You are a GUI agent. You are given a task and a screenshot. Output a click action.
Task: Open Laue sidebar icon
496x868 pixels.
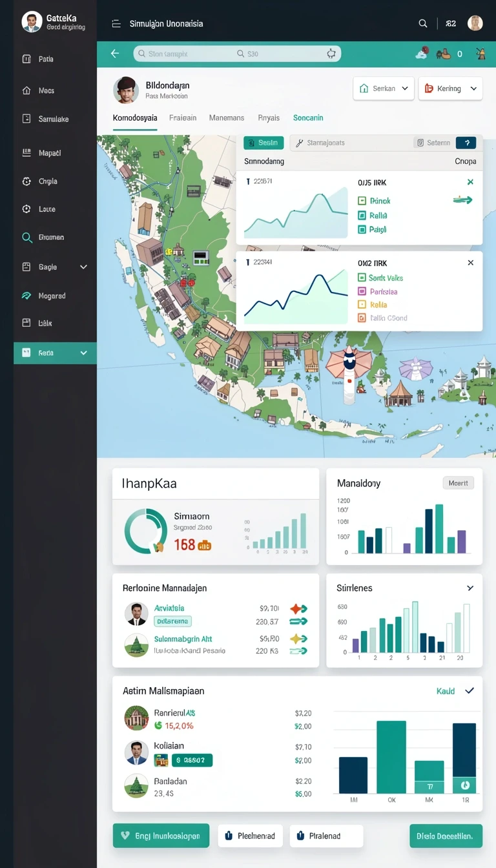coord(26,209)
